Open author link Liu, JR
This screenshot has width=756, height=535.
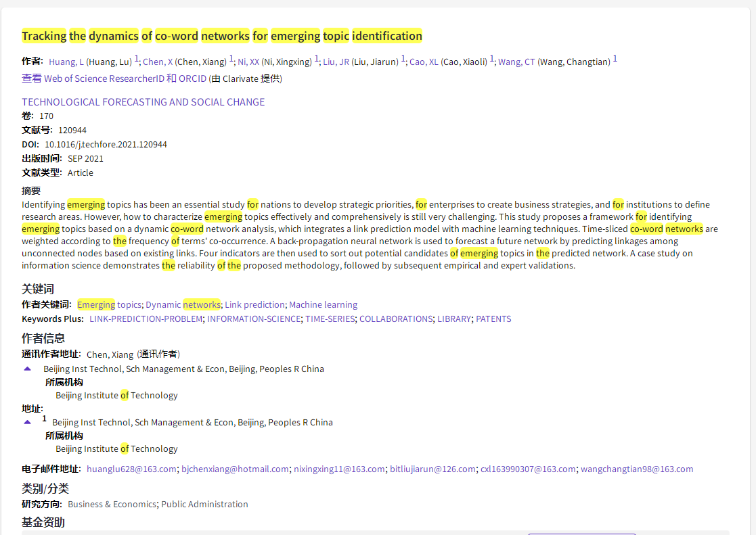[336, 62]
